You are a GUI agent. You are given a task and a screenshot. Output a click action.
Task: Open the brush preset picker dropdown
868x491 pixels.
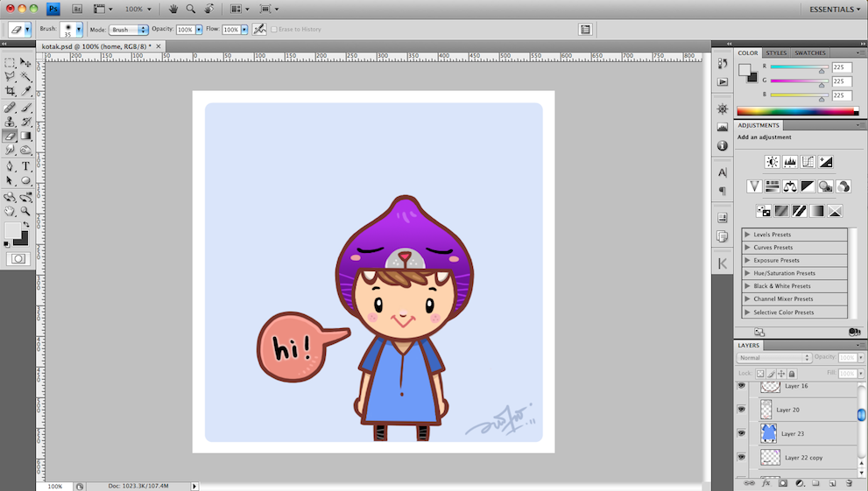(79, 29)
